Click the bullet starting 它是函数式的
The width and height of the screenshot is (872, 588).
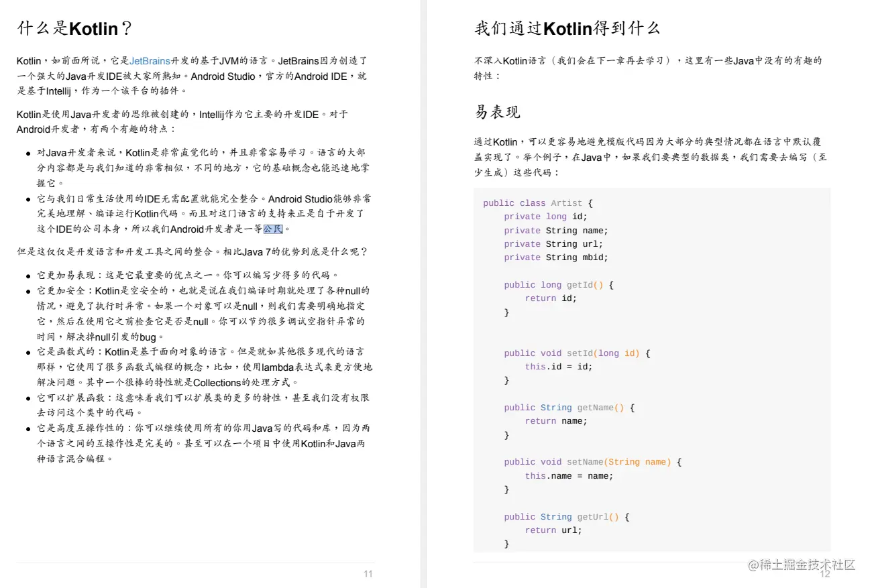(204, 367)
